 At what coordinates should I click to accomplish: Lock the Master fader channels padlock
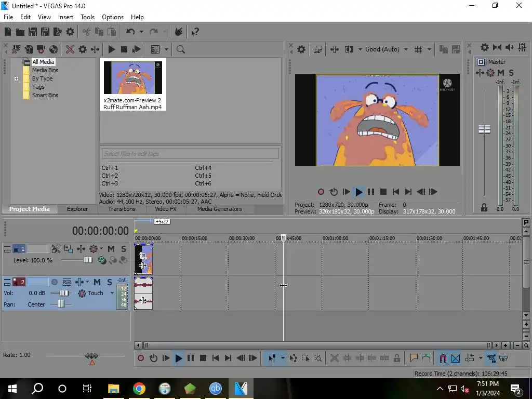coord(484,208)
